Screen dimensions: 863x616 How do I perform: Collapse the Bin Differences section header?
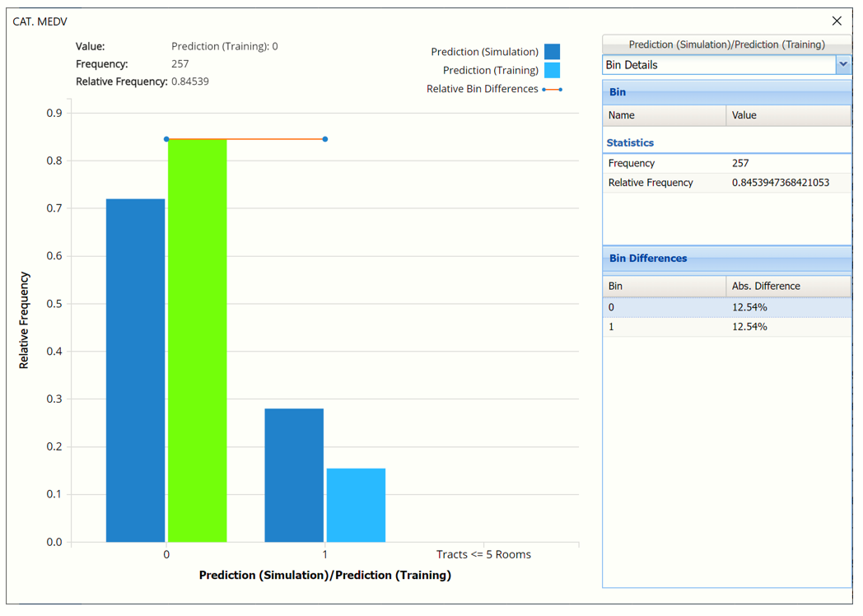tap(726, 258)
